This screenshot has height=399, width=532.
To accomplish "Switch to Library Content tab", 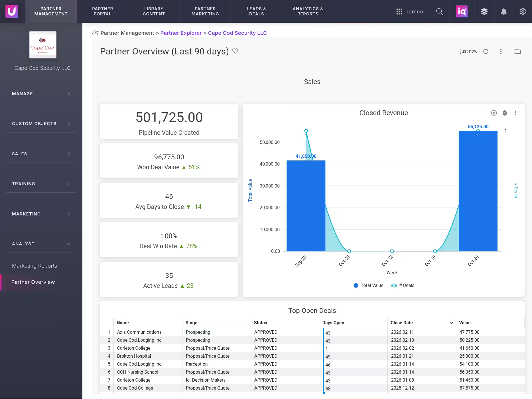I will click(154, 11).
